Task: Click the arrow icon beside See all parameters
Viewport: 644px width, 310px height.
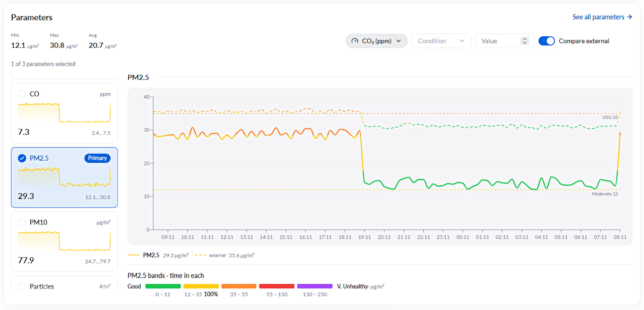Action: click(629, 17)
